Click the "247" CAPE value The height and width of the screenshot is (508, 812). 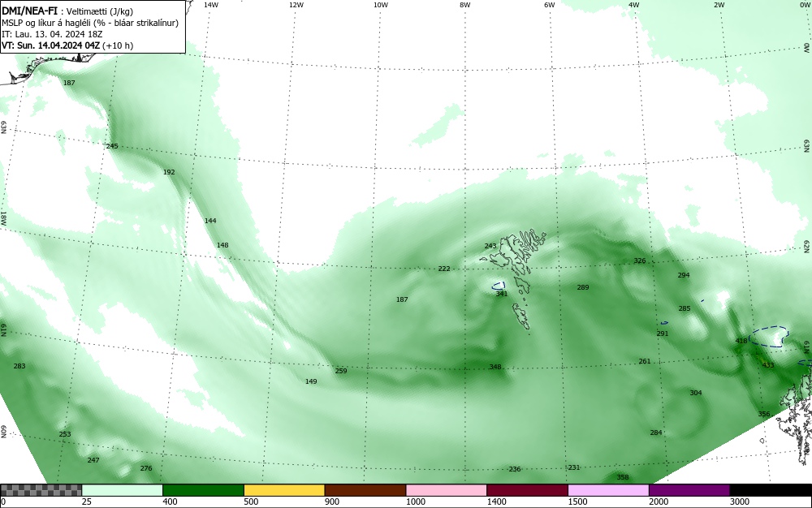tap(93, 460)
